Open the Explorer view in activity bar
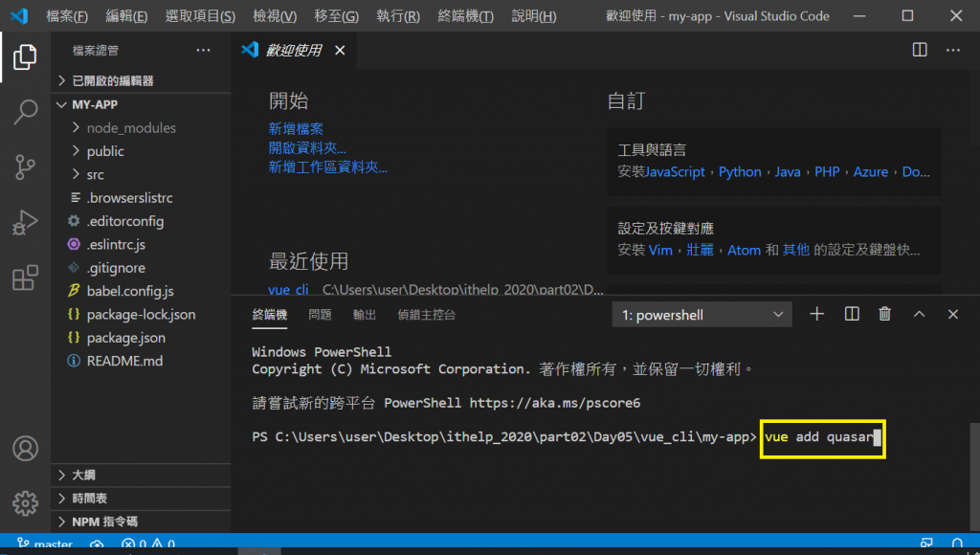The width and height of the screenshot is (980, 555). [25, 56]
